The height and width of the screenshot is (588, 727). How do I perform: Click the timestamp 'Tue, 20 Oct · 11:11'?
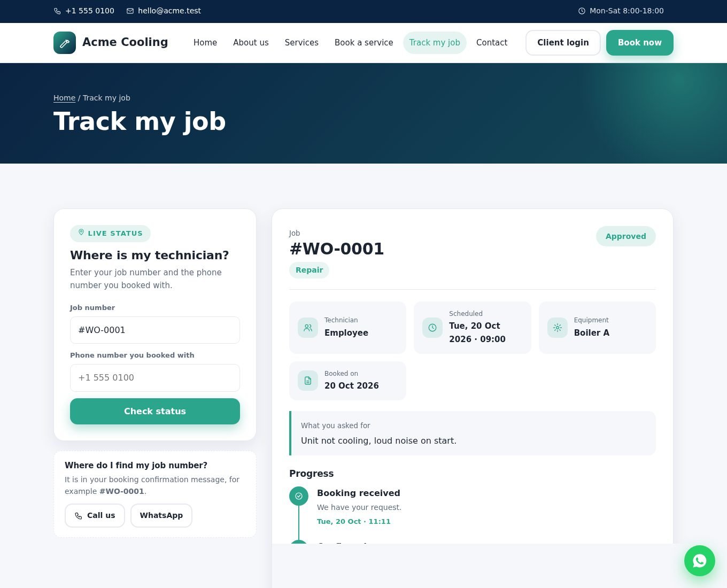tap(354, 522)
